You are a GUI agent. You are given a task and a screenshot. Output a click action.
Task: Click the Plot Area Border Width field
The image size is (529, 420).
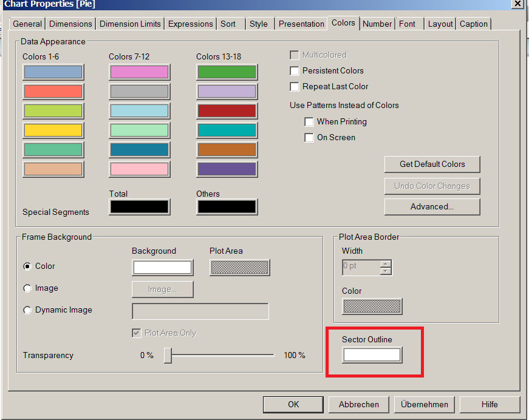[361, 268]
